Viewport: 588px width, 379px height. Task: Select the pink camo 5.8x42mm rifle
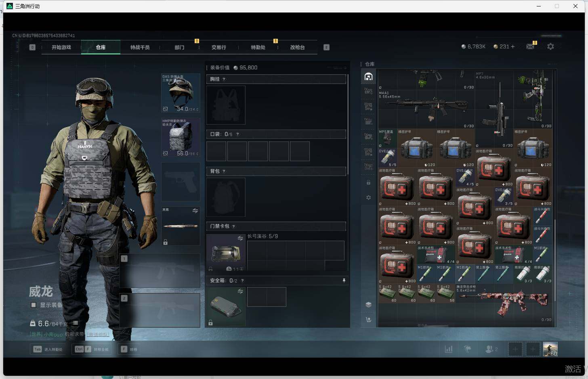coord(504,303)
